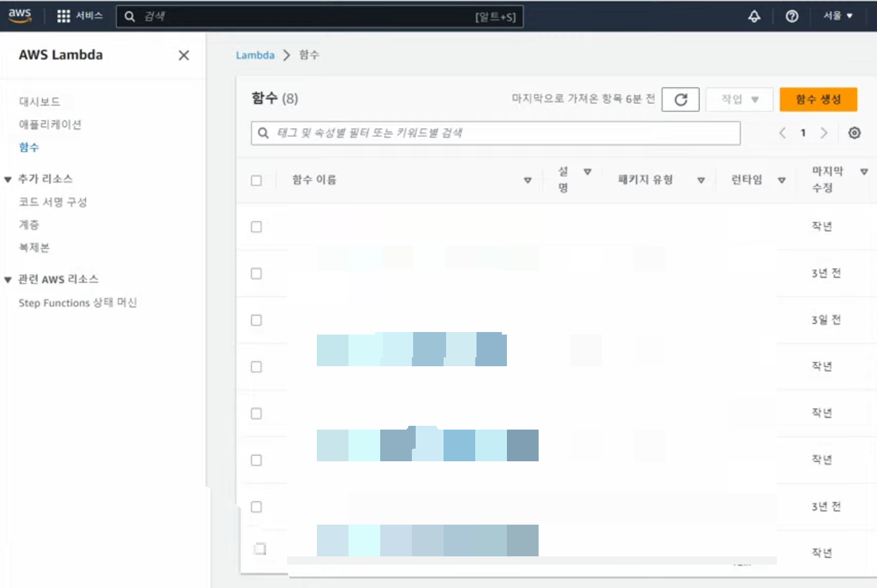Click the Lambda breadcrumb link
The height and width of the screenshot is (588, 877).
click(x=255, y=55)
